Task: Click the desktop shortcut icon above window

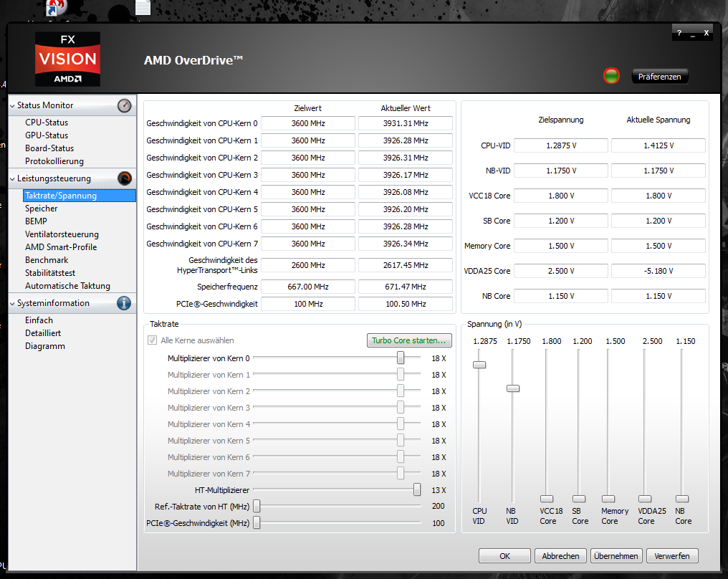Action: pyautogui.click(x=57, y=8)
